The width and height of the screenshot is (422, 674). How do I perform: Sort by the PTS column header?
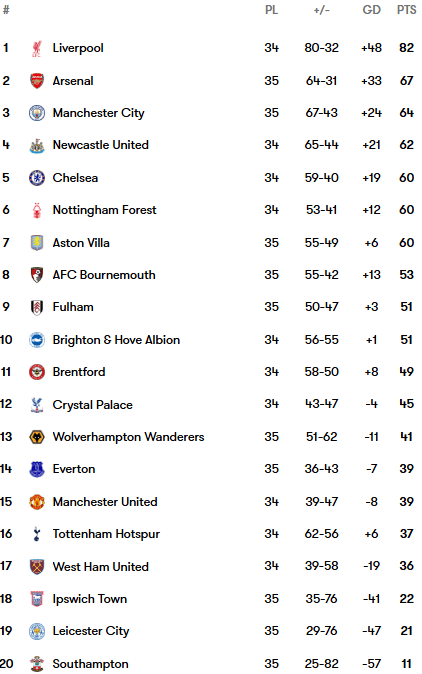pyautogui.click(x=407, y=10)
